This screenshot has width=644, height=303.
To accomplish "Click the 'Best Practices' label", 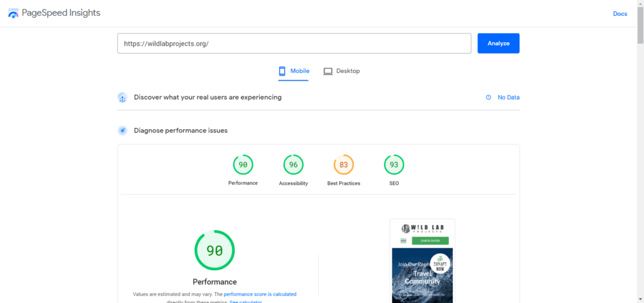I will tap(344, 183).
